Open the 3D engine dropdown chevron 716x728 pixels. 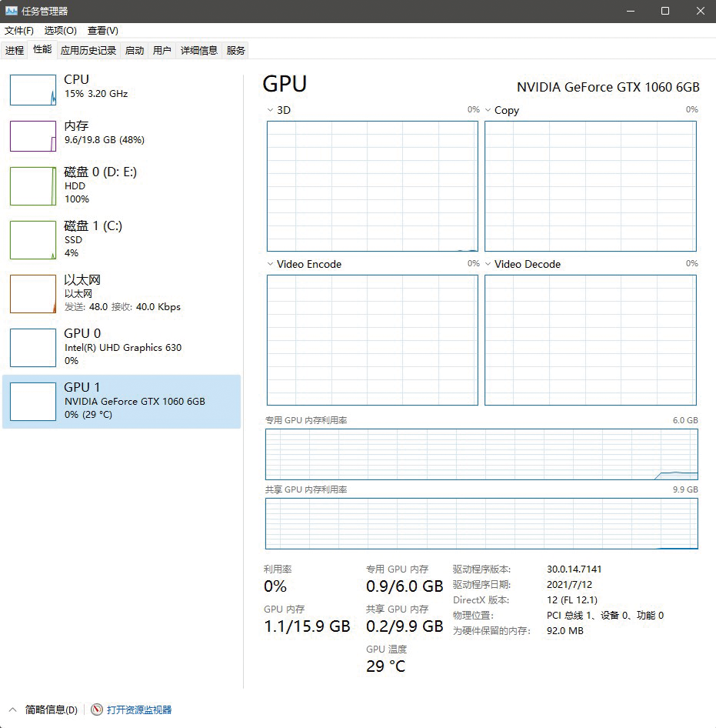coord(270,110)
